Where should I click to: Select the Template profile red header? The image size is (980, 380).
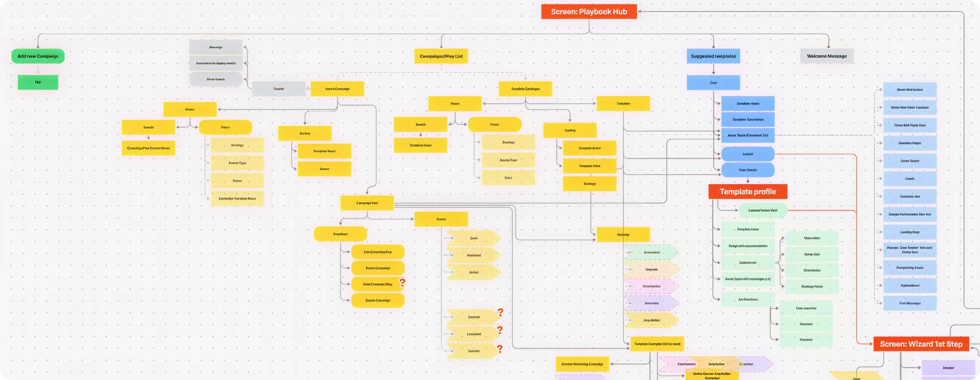(748, 192)
